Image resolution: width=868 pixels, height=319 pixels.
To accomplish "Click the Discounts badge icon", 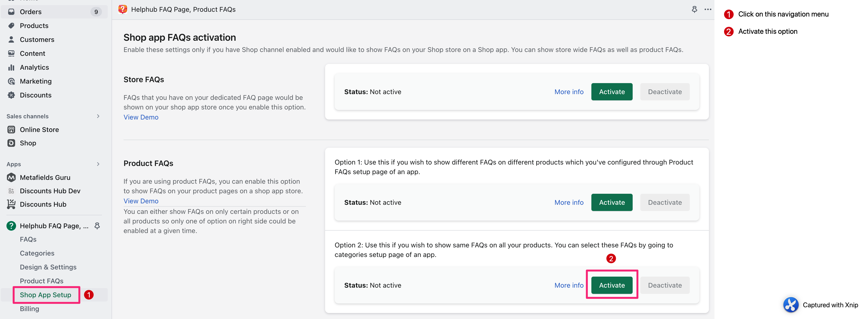I will tap(11, 95).
